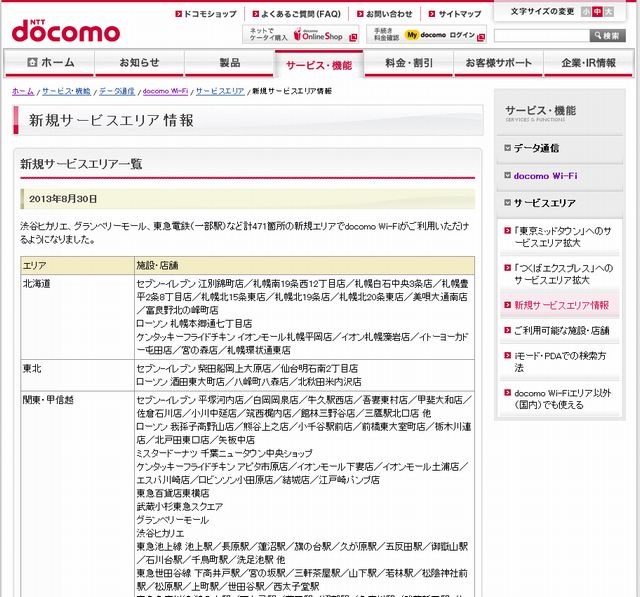The height and width of the screenshot is (597, 640).
Task: Open the 企業・IR情報 navigation tab
Action: tap(588, 63)
